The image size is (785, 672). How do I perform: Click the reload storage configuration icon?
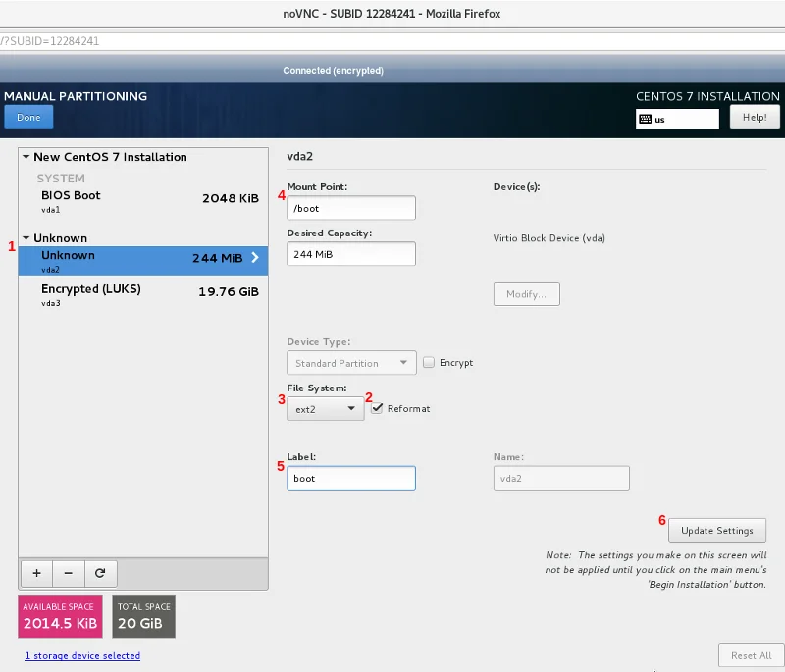tap(99, 572)
